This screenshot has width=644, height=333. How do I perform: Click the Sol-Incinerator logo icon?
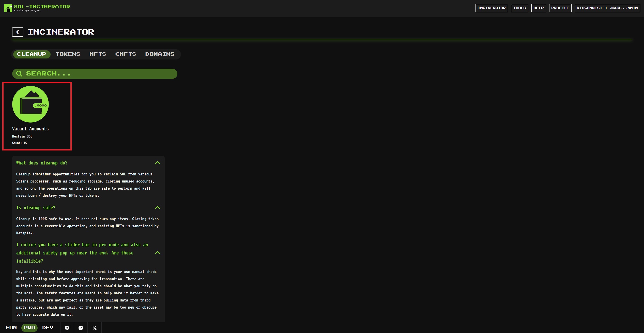[8, 8]
